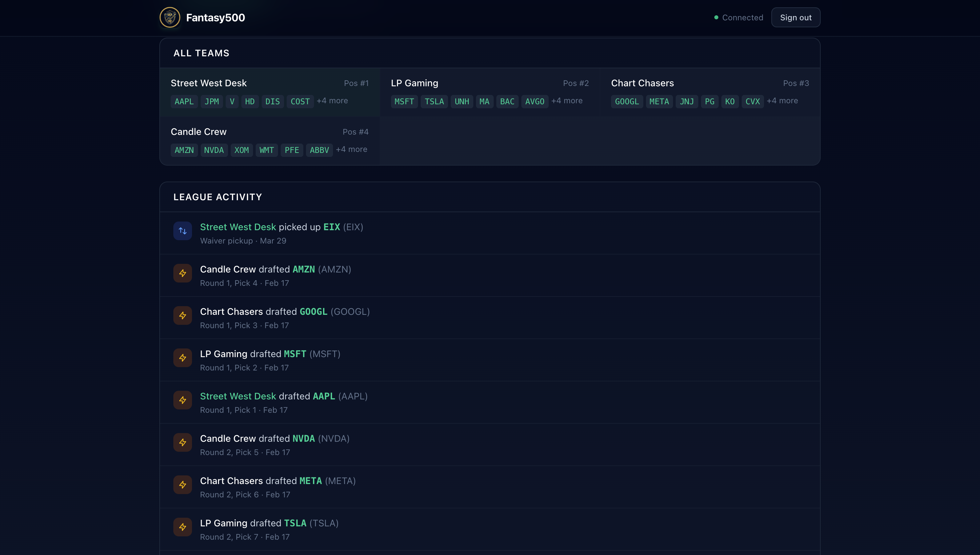Click lightning icon beside NVDA draft entry

point(183,442)
